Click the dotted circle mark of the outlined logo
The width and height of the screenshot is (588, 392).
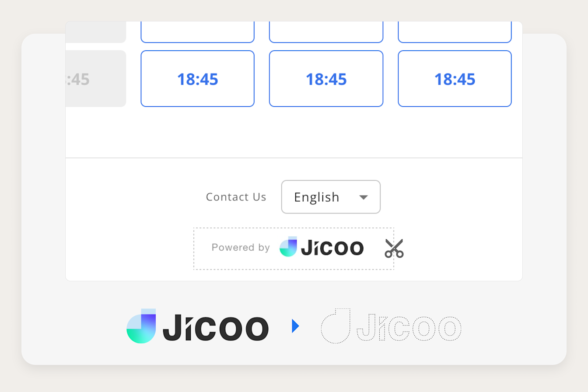(337, 326)
